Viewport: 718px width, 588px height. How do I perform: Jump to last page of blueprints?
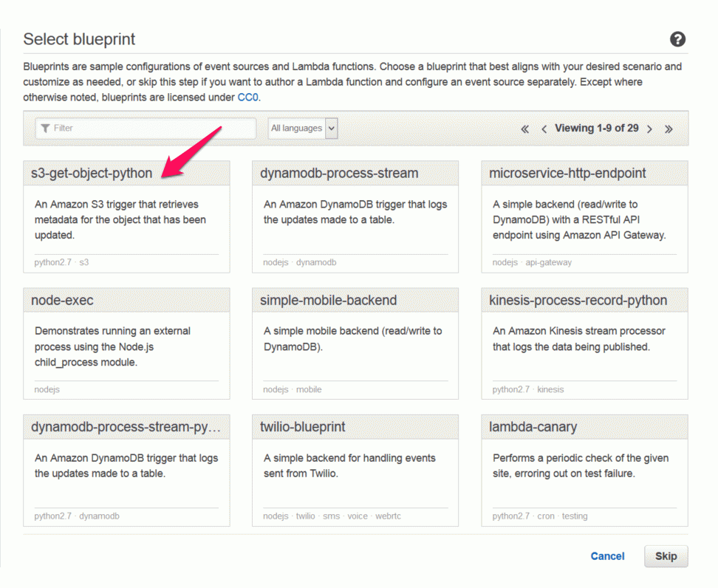[x=669, y=129]
